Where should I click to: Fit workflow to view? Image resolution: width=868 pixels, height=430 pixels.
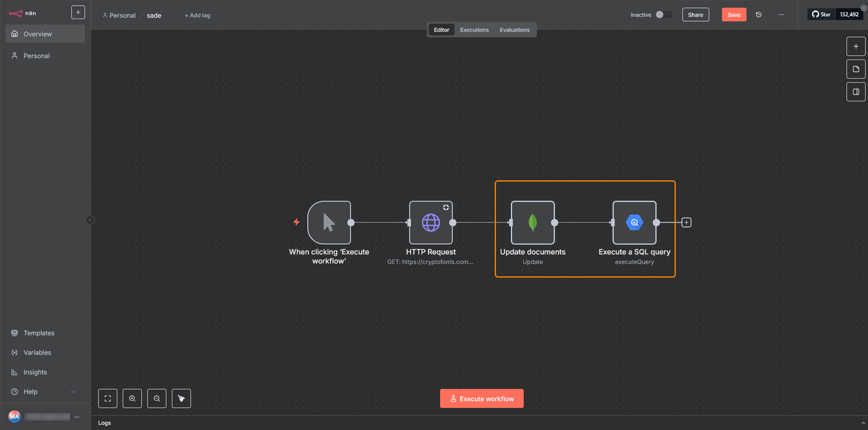coord(108,398)
